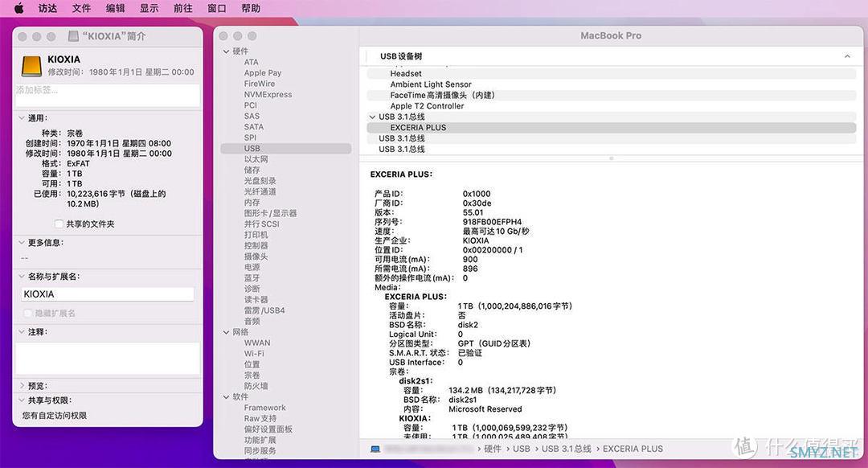Open the 前往 menu

click(182, 8)
